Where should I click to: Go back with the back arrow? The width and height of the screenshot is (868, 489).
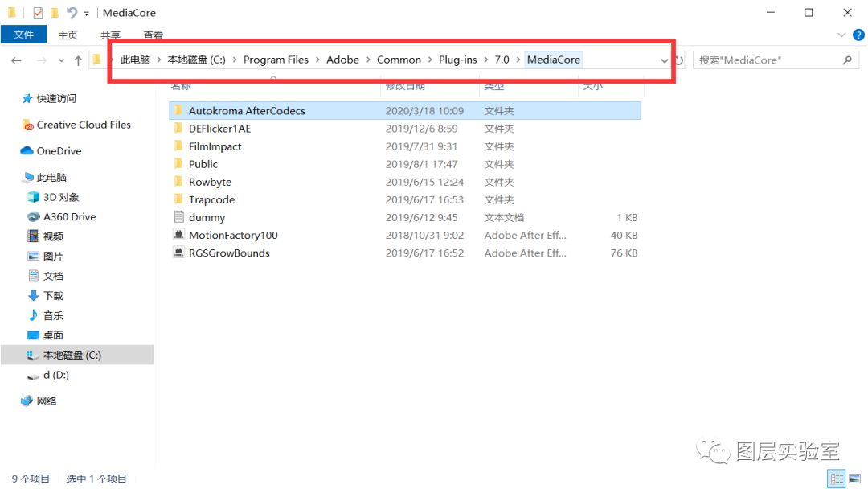click(16, 60)
